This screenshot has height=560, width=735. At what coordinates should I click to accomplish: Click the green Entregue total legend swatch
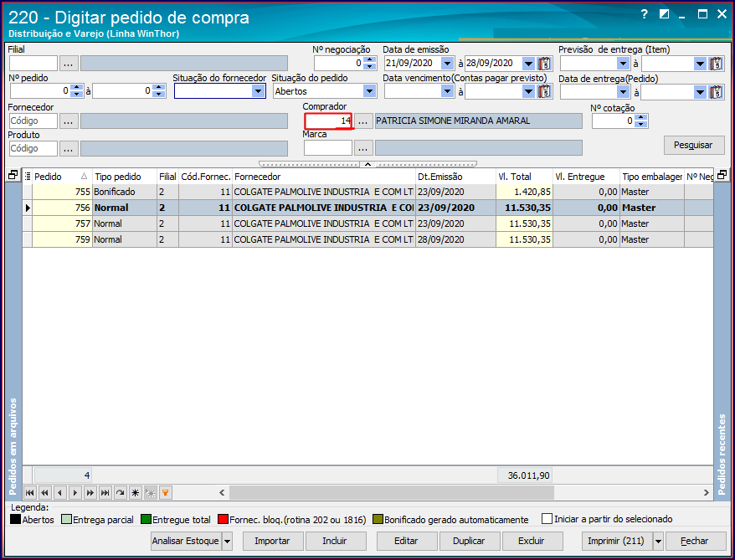click(x=146, y=520)
